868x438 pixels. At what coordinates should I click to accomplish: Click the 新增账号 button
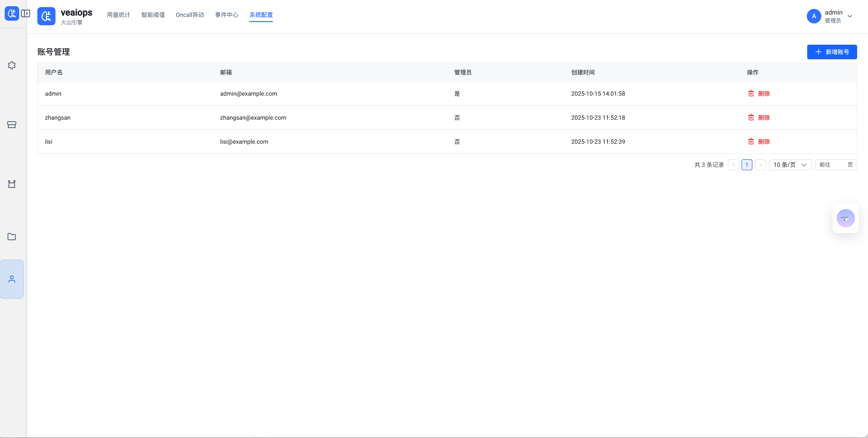(x=832, y=52)
